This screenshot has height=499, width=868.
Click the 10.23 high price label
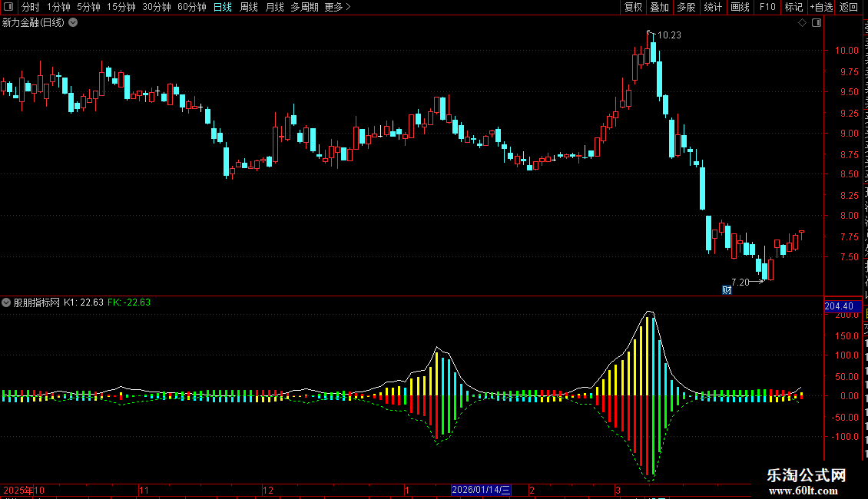tap(669, 35)
